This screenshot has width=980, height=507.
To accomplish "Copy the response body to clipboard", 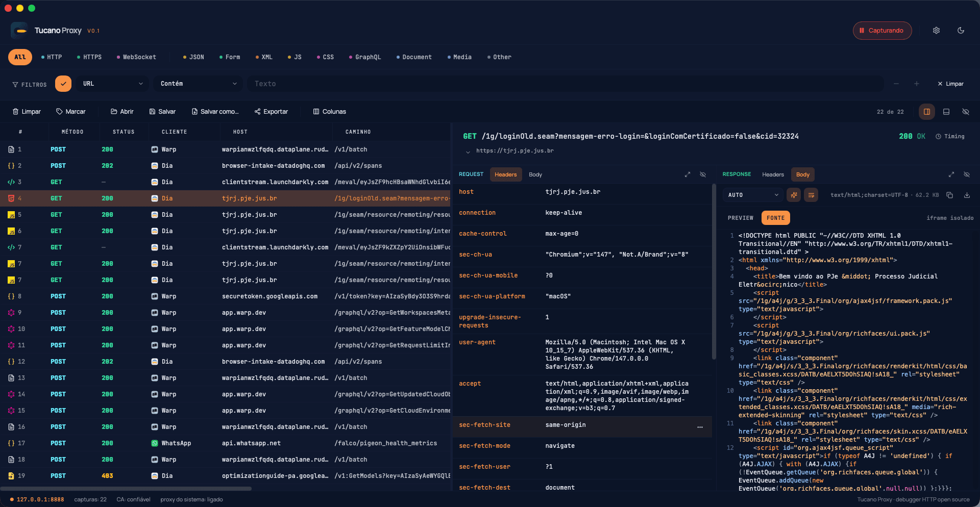I will click(949, 195).
